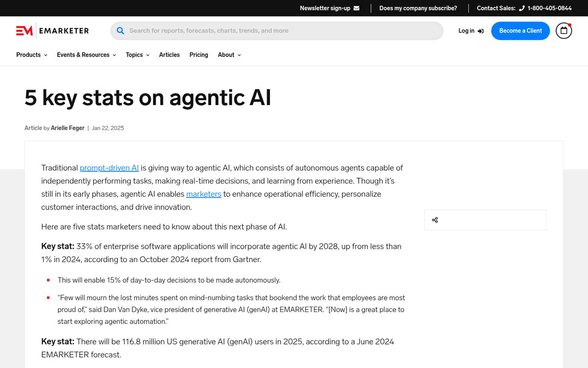
Task: Open the About menu
Action: (230, 55)
